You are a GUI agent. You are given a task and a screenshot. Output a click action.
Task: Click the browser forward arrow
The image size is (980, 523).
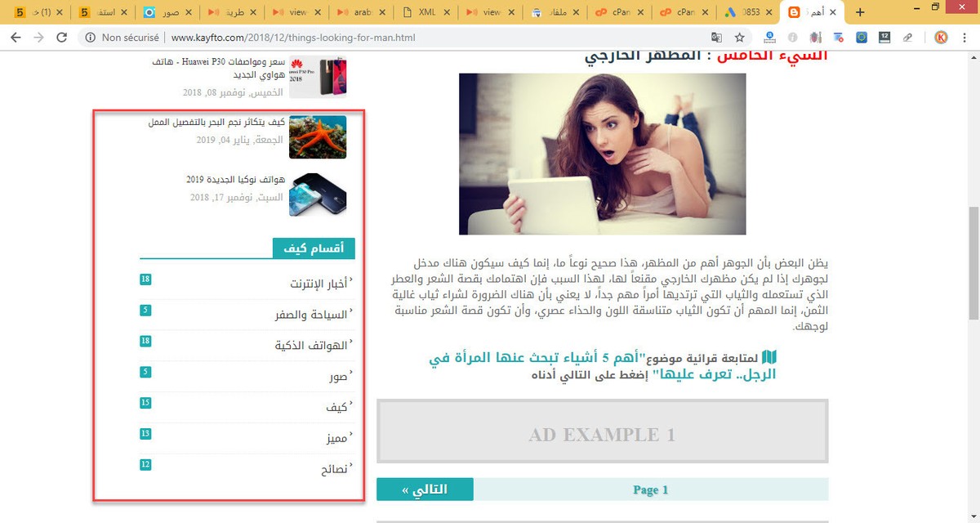click(x=38, y=38)
